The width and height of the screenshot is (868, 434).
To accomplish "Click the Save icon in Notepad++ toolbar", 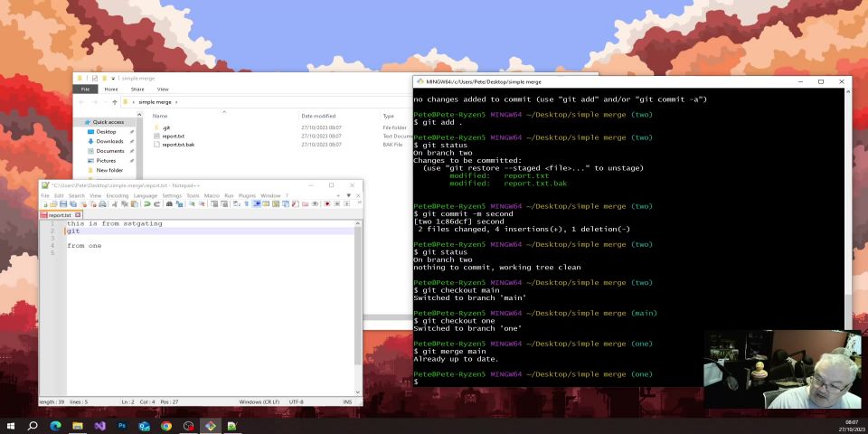I will tap(62, 204).
